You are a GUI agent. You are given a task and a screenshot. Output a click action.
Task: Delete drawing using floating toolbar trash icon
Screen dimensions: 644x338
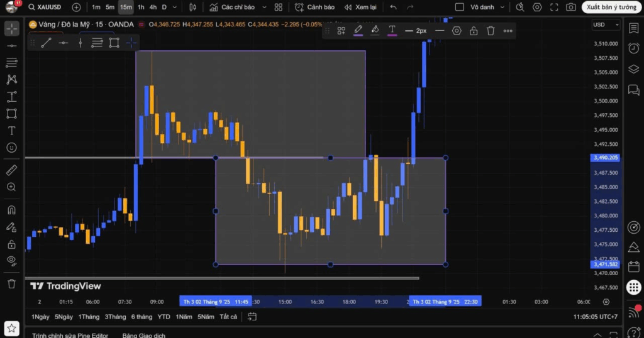pos(491,31)
